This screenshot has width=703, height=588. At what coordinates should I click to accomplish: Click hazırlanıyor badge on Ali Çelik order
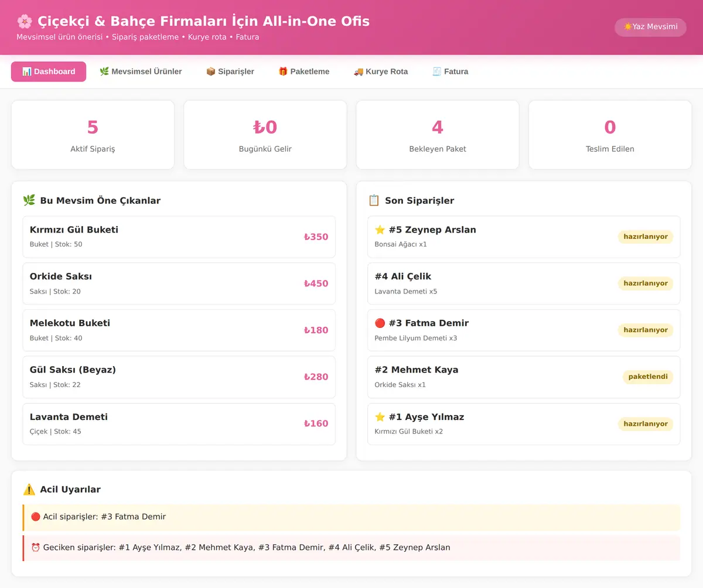point(646,283)
